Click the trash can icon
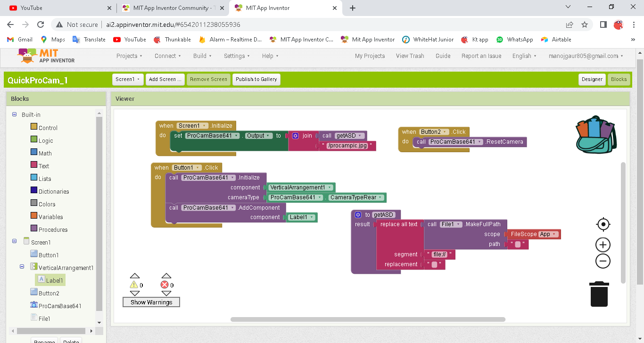 (599, 294)
